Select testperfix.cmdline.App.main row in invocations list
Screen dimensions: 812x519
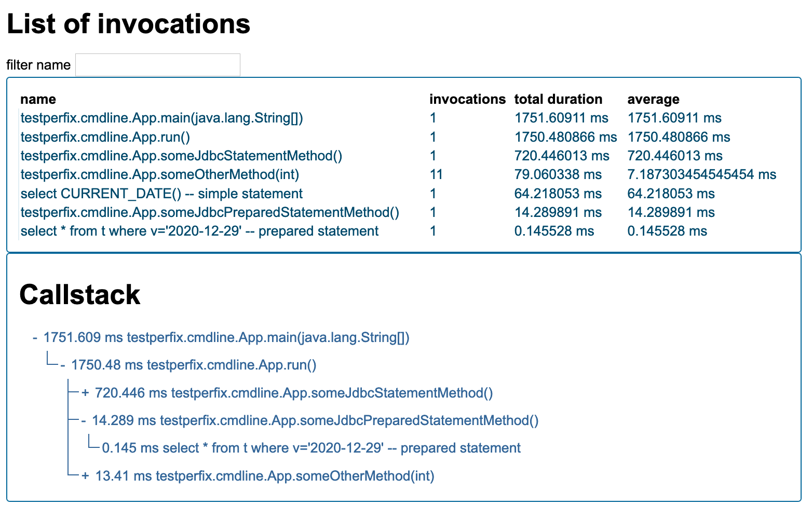point(161,118)
